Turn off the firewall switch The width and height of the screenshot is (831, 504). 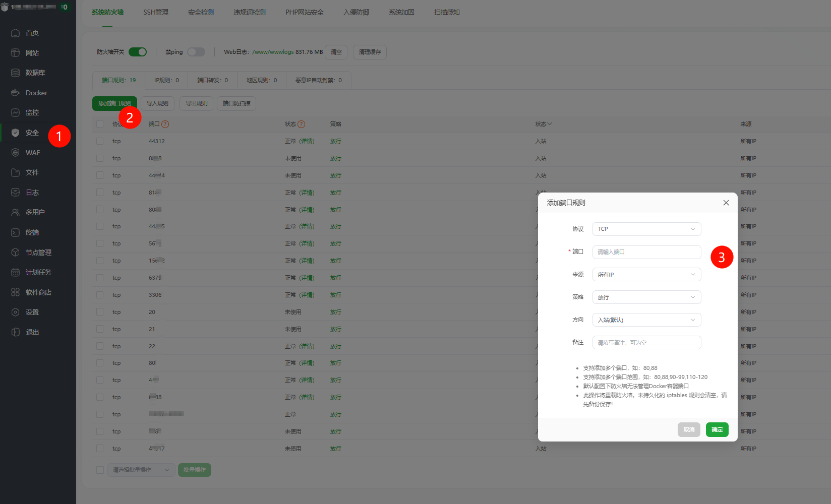click(138, 52)
